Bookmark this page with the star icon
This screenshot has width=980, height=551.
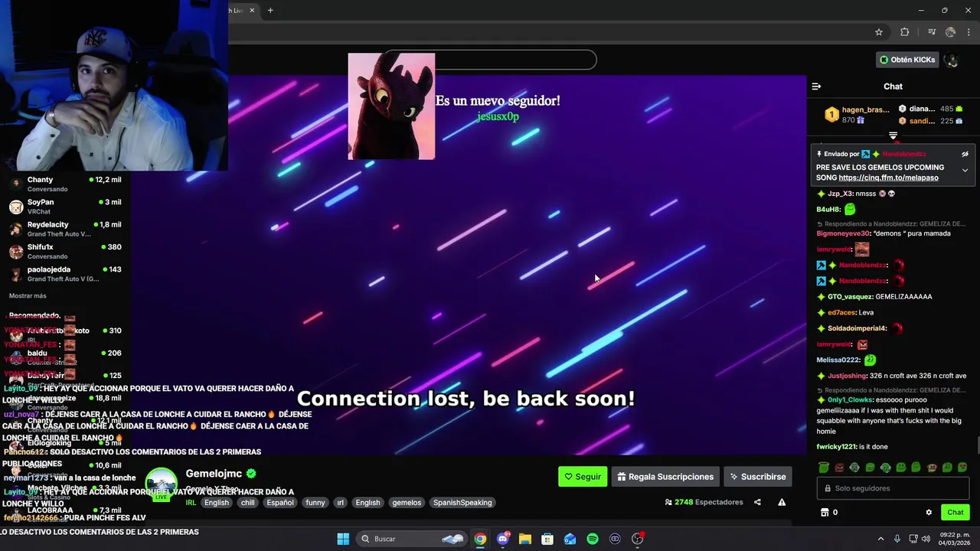pyautogui.click(x=879, y=32)
